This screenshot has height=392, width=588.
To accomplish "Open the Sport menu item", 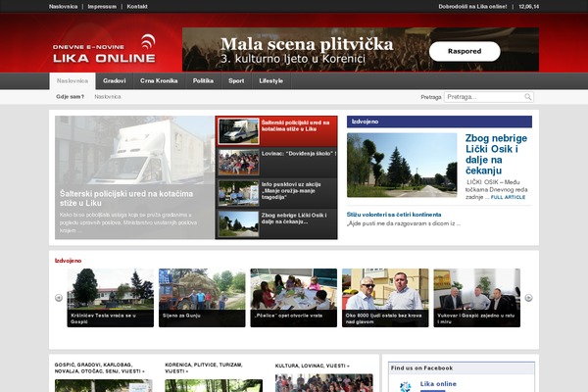I will click(236, 81).
